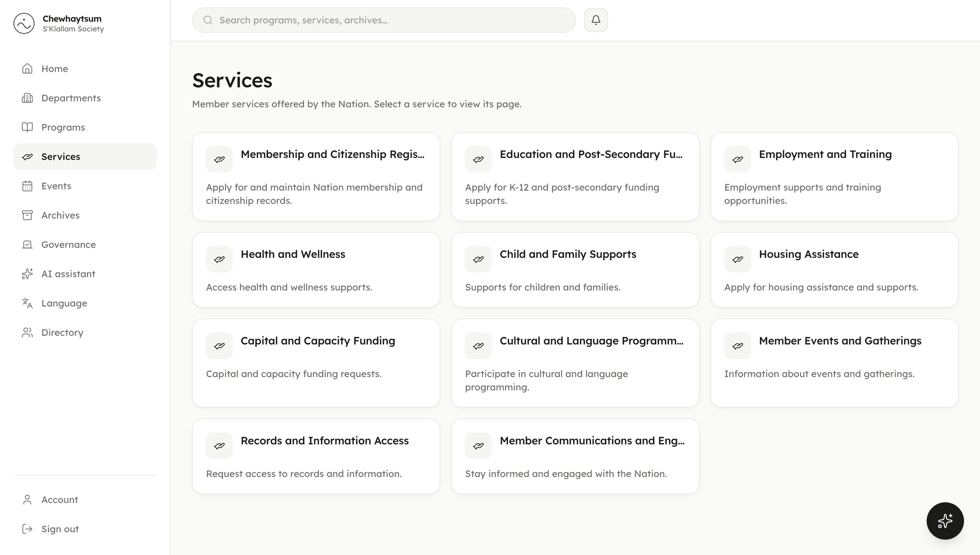Screen dimensions: 980x555
Task: Click the search magnifier icon
Action: pos(208,20)
